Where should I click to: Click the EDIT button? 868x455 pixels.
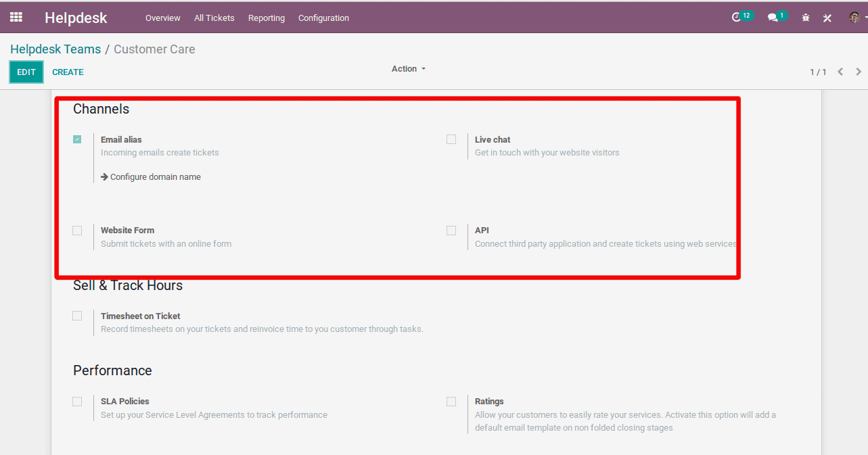pyautogui.click(x=26, y=72)
